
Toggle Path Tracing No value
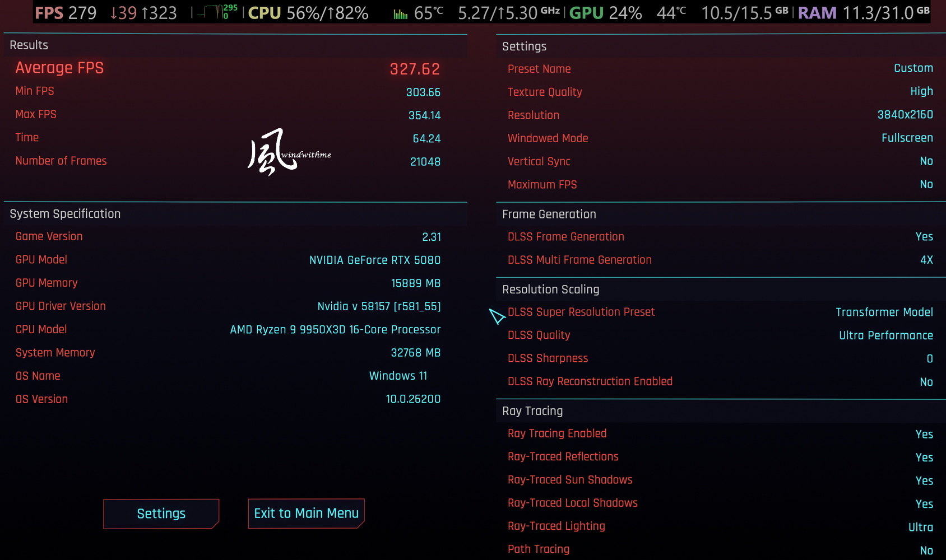click(926, 550)
